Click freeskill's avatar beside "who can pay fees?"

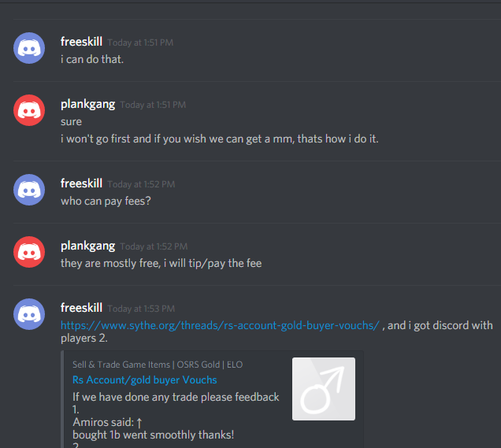29,190
